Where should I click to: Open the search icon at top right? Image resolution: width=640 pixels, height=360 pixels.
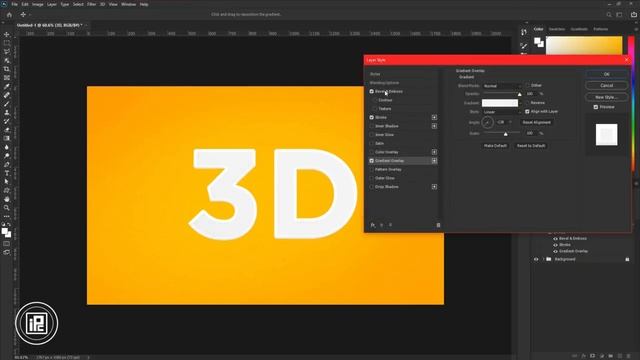609,15
